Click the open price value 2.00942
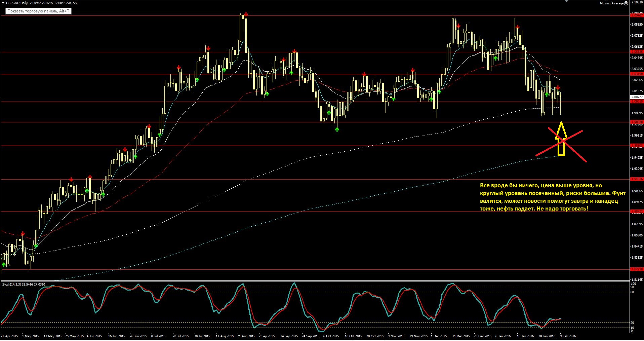644x341 pixels. coord(35,3)
